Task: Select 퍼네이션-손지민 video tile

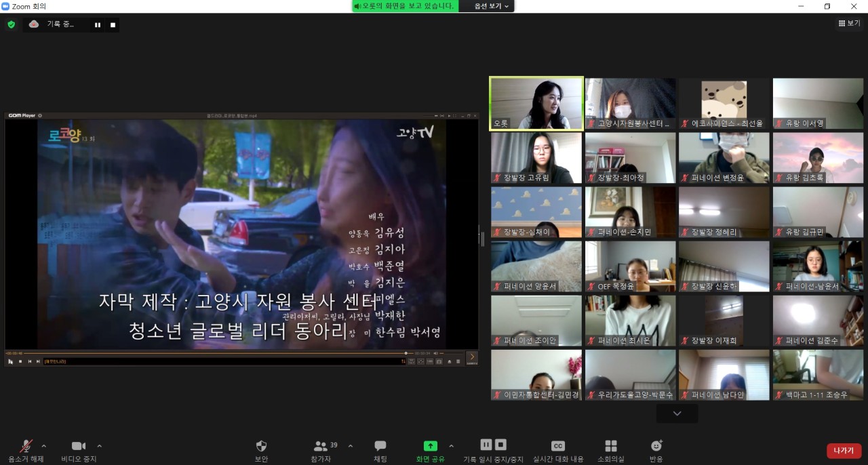Action: click(631, 211)
